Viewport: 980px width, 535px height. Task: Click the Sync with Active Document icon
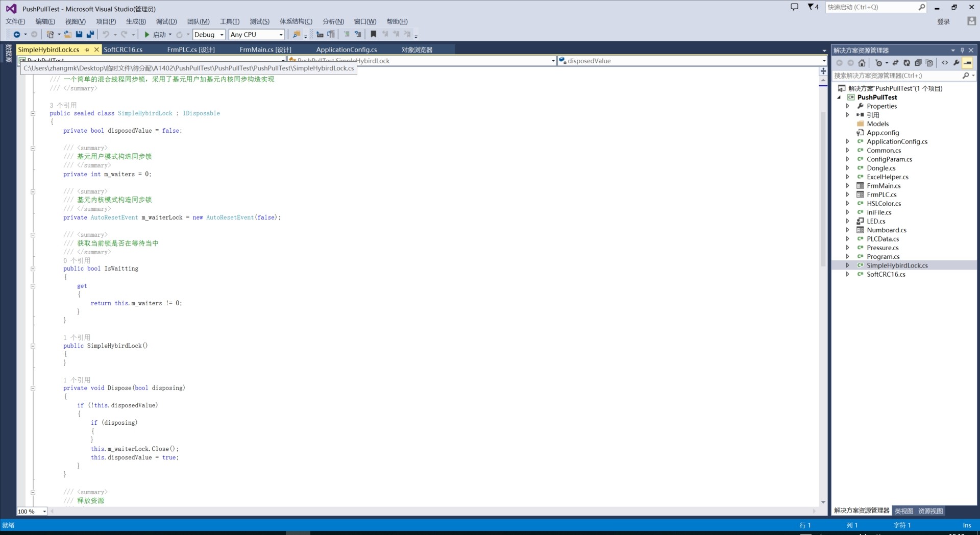coord(895,63)
